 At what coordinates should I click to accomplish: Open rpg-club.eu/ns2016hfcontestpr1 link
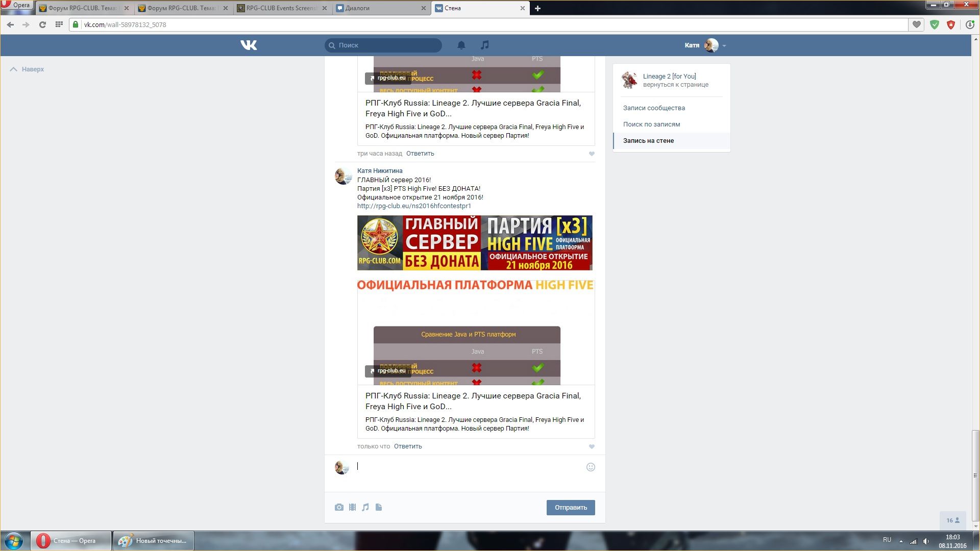414,206
